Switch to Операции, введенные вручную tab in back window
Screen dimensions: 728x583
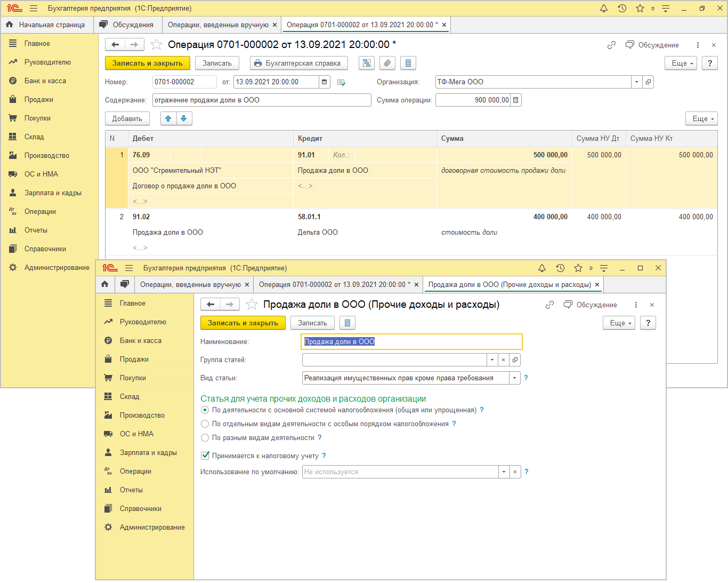(x=218, y=25)
